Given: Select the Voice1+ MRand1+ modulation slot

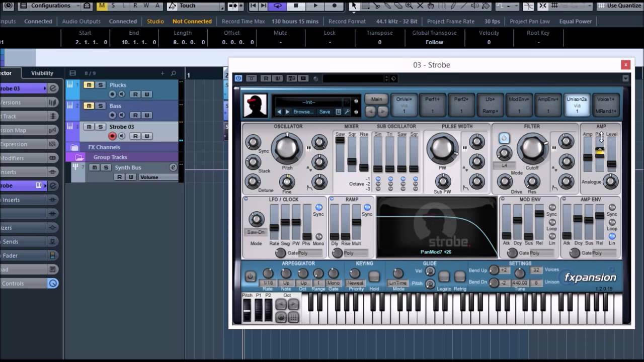Looking at the screenshot, I should 606,105.
